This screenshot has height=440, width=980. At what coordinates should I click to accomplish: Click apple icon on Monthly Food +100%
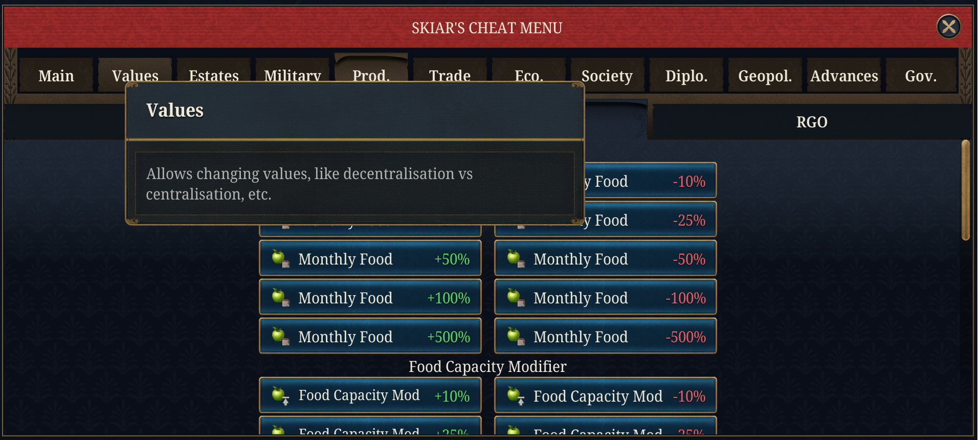(279, 297)
